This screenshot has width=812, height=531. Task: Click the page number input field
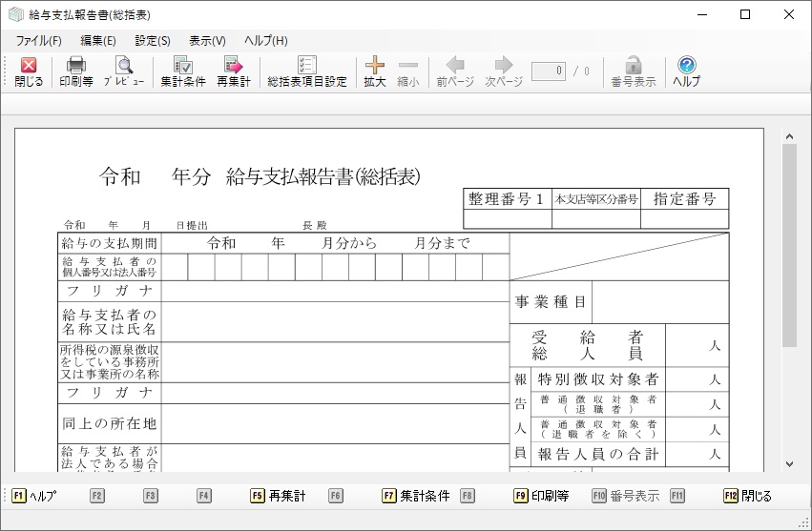pyautogui.click(x=549, y=71)
